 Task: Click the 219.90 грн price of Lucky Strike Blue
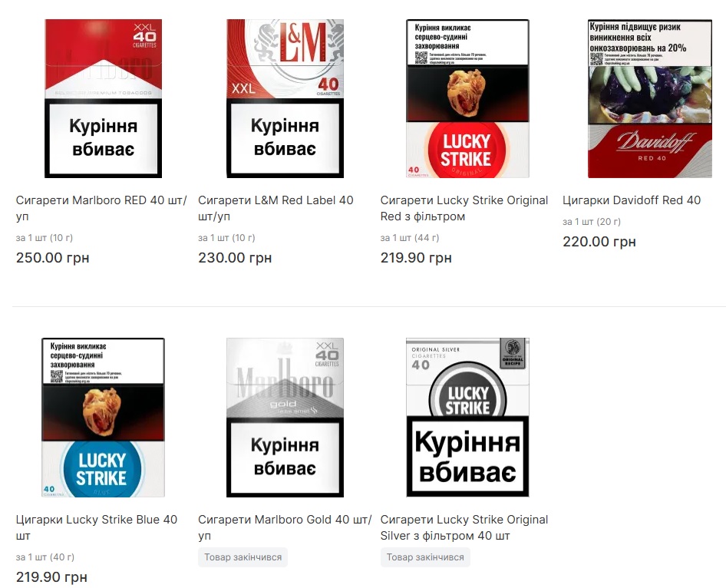52,577
